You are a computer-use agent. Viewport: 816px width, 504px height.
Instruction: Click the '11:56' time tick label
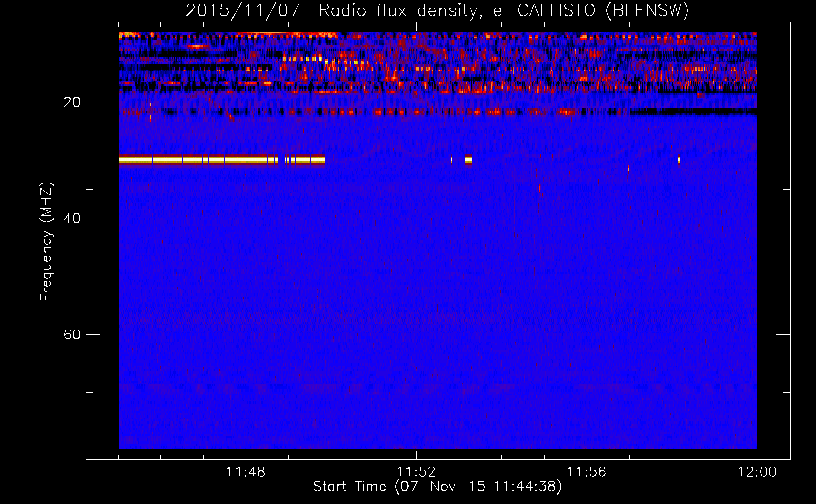(x=587, y=472)
